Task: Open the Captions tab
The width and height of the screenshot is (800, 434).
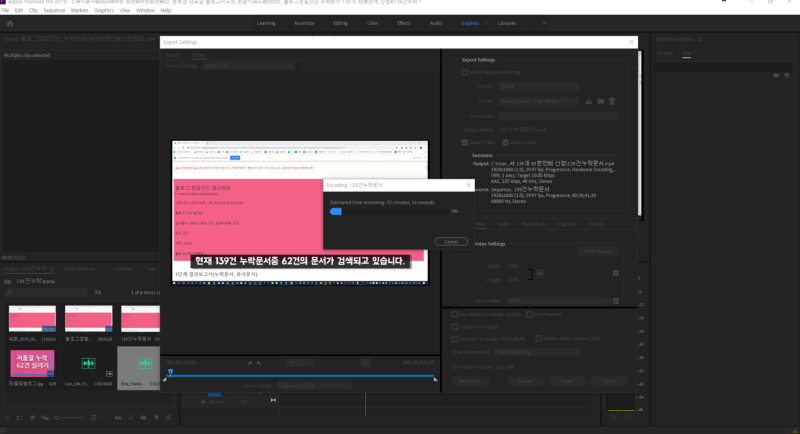Action: [x=567, y=224]
